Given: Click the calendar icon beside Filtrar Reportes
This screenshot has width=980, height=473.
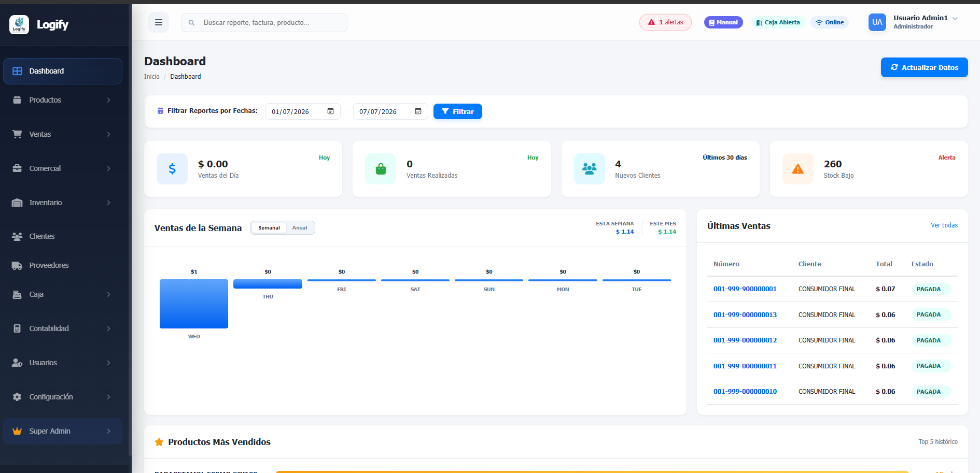Looking at the screenshot, I should coord(160,111).
